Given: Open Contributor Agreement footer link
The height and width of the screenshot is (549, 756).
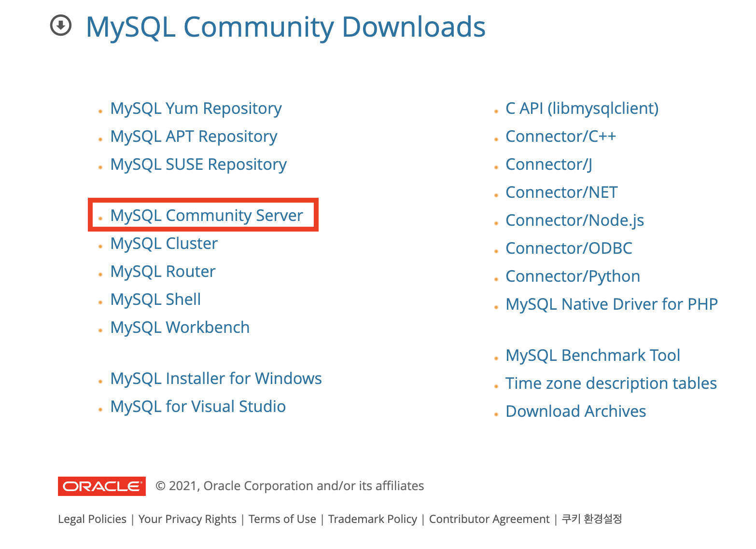Looking at the screenshot, I should [x=490, y=519].
